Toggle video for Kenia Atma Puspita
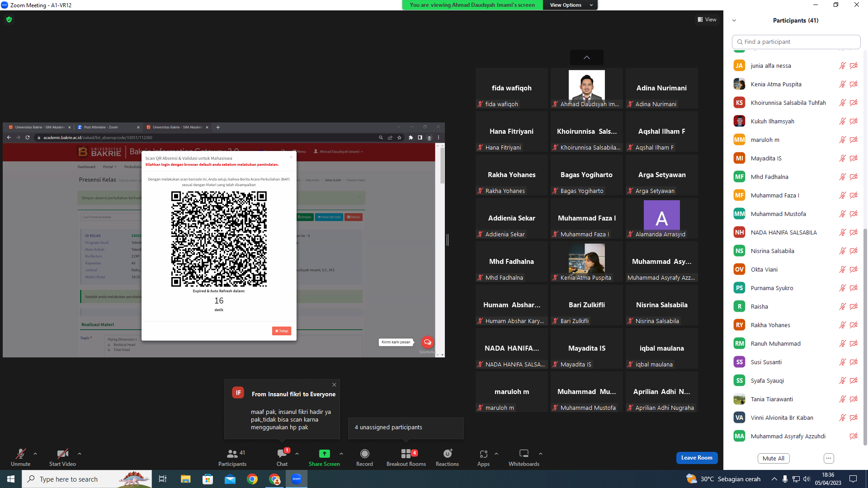868x488 pixels. [x=854, y=84]
